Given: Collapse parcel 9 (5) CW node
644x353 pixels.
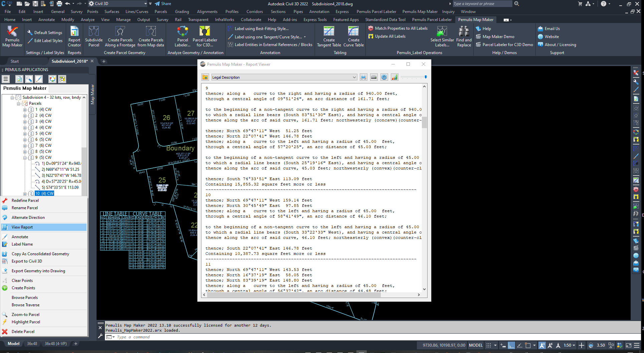Looking at the screenshot, I should 25,158.
